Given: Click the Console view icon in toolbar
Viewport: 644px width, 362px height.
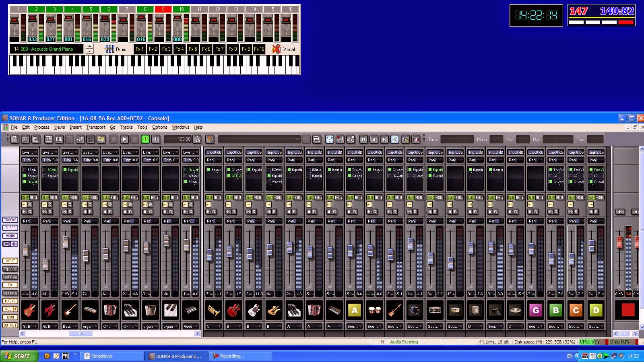Looking at the screenshot, I should point(80,139).
